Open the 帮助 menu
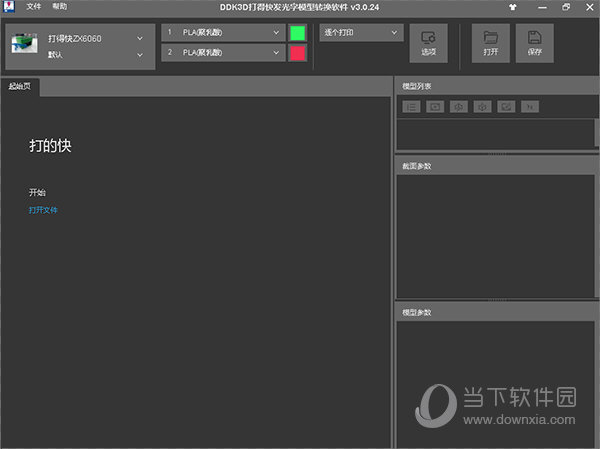Image resolution: width=600 pixels, height=449 pixels. [x=60, y=7]
